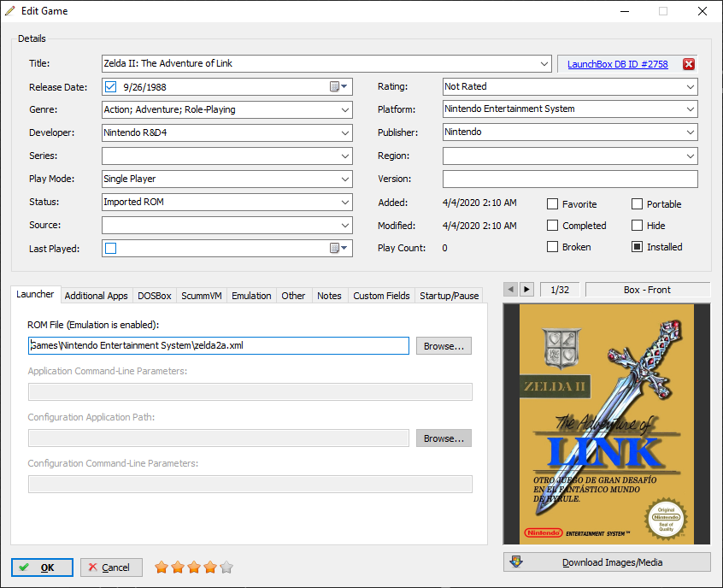Switch to the Notes tab
The width and height of the screenshot is (723, 588).
tap(329, 296)
